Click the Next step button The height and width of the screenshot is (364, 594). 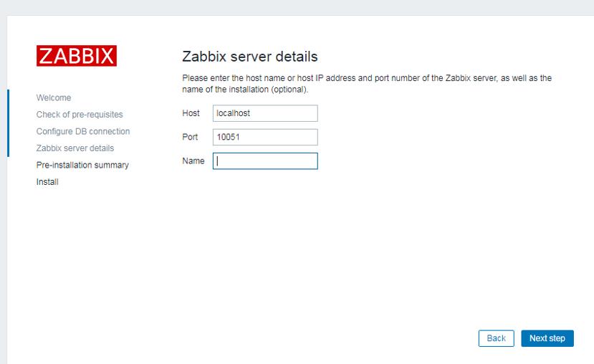click(547, 338)
